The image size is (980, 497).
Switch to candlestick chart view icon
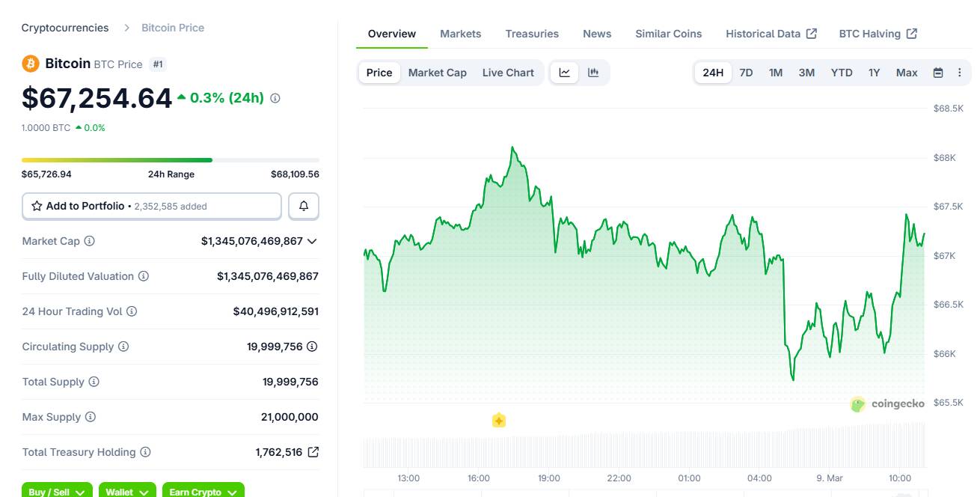pos(593,73)
